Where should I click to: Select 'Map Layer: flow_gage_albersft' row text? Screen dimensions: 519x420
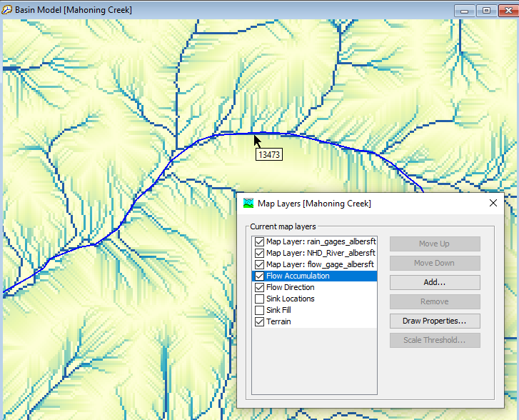pos(320,265)
